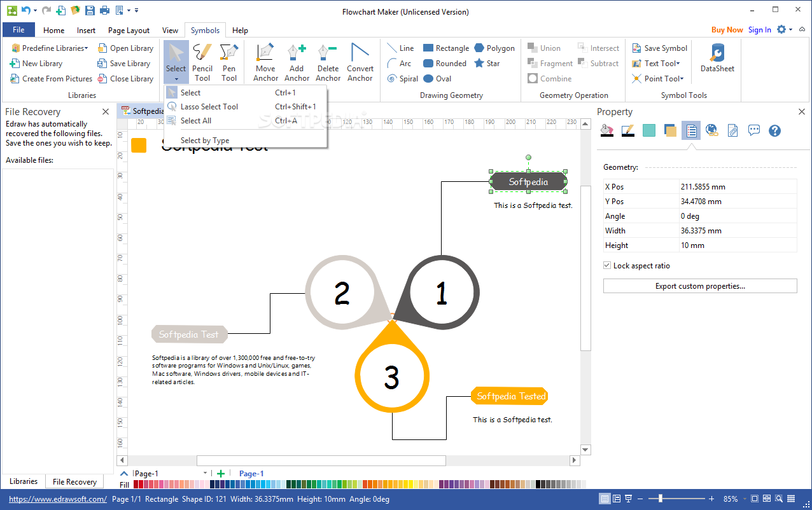Pick the Arc drawing geometry
The height and width of the screenshot is (510, 812).
pyautogui.click(x=399, y=64)
